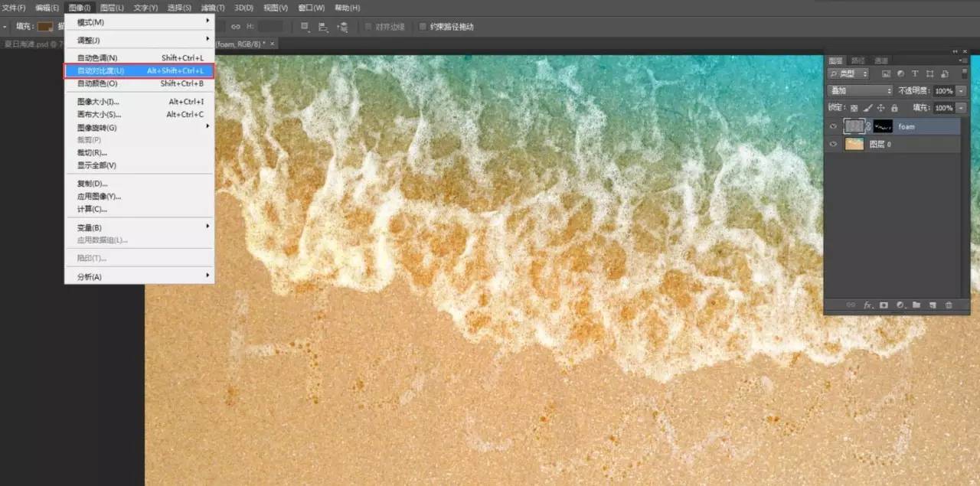This screenshot has width=980, height=486.
Task: Add a layer mask from Layers panel
Action: pyautogui.click(x=884, y=305)
